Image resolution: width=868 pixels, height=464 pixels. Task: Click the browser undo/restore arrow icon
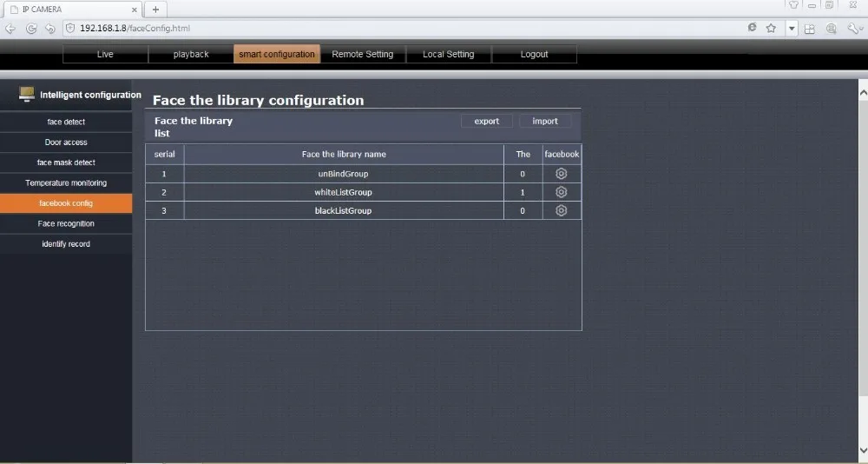pyautogui.click(x=50, y=29)
